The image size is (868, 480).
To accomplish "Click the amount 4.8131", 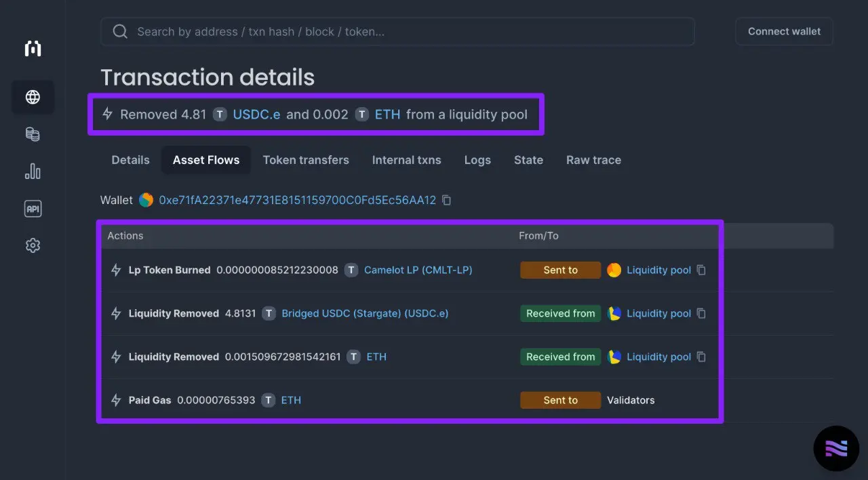I will [x=241, y=313].
